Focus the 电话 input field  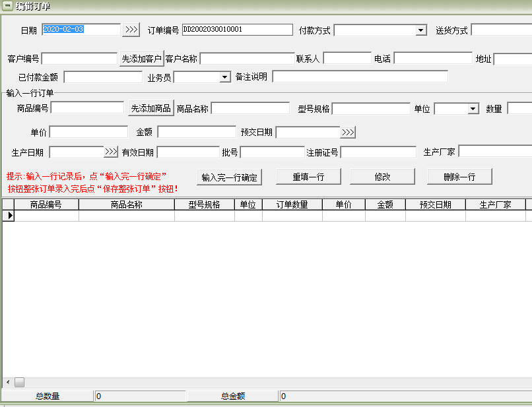pyautogui.click(x=433, y=58)
